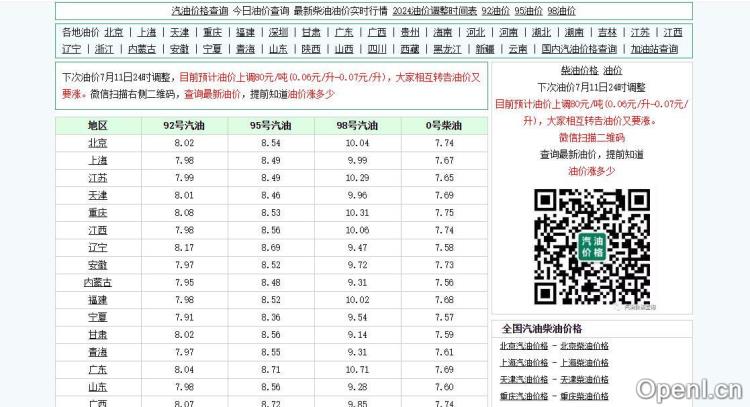Select 黑龙江 in the region navigation
Image resolution: width=750 pixels, height=407 pixels.
coord(447,49)
